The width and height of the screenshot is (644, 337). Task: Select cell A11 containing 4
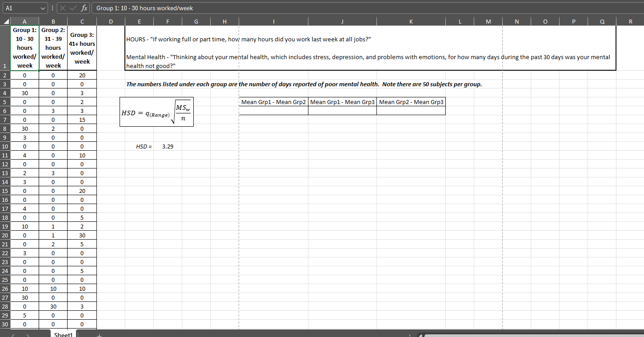[x=24, y=155]
